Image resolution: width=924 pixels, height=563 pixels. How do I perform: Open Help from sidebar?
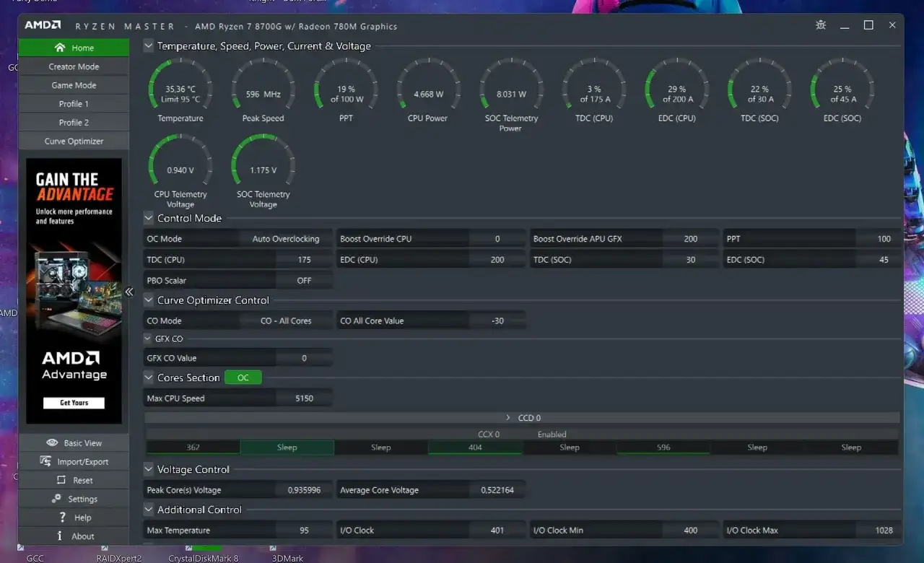coord(74,518)
